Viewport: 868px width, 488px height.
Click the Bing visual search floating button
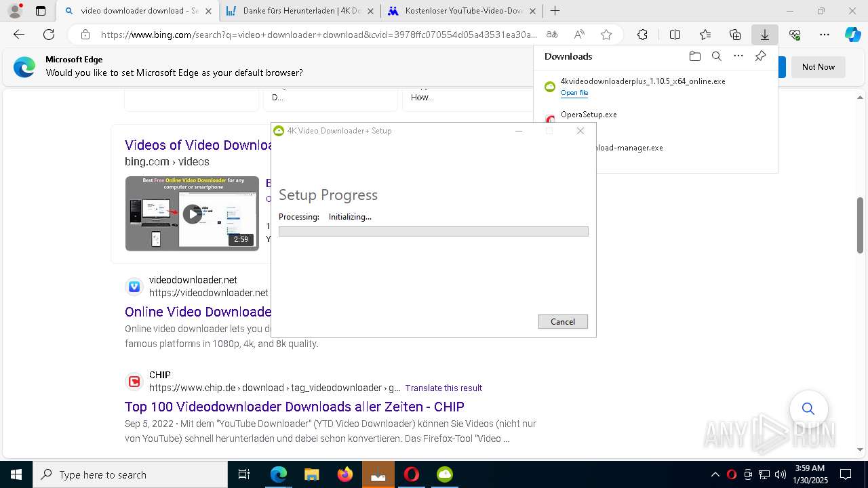tap(808, 408)
